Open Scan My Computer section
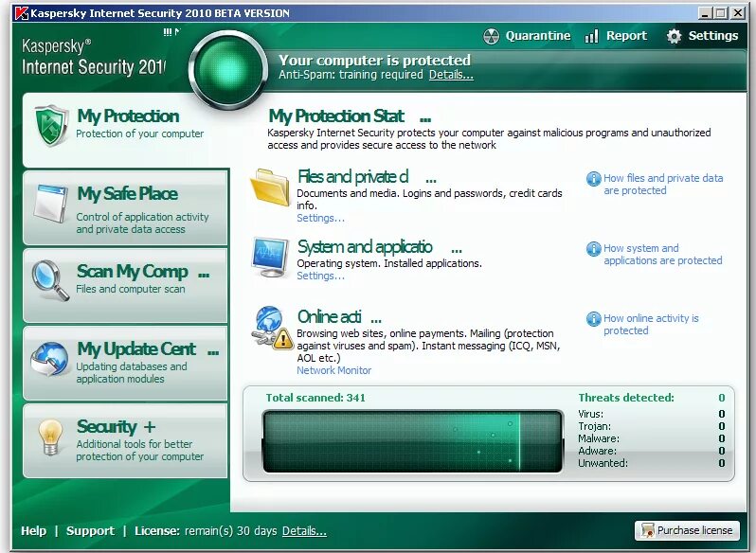 click(125, 285)
